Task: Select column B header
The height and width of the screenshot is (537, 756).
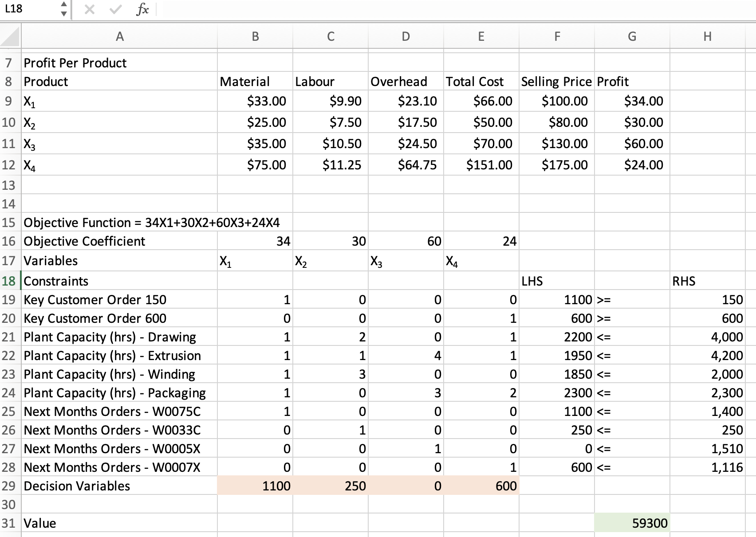Action: click(x=255, y=36)
